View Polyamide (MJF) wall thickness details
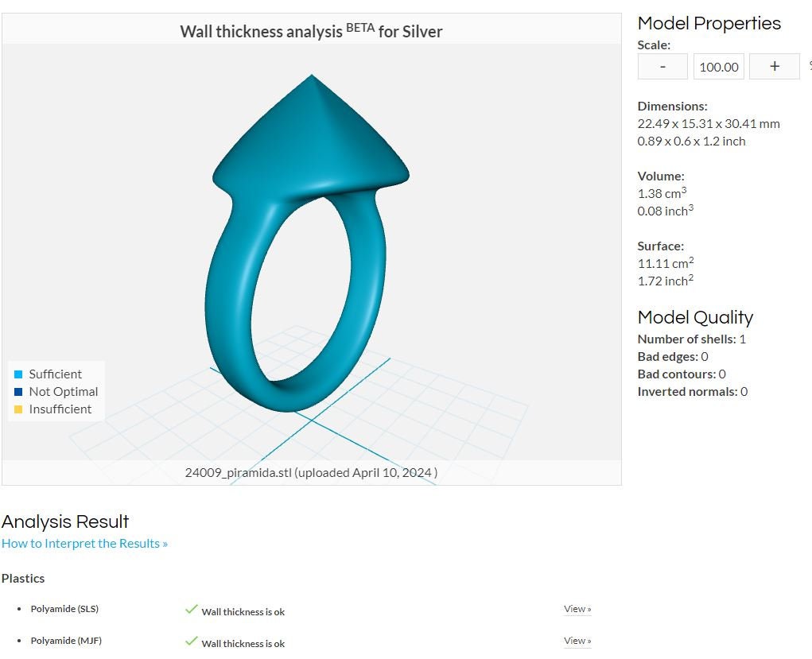Image resolution: width=812 pixels, height=659 pixels. (x=577, y=641)
